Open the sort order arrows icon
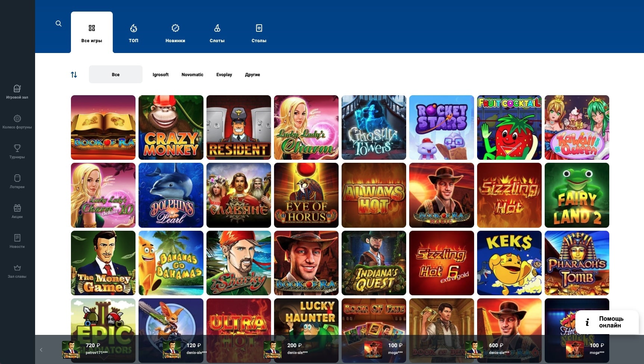The width and height of the screenshot is (644, 364). [x=74, y=75]
